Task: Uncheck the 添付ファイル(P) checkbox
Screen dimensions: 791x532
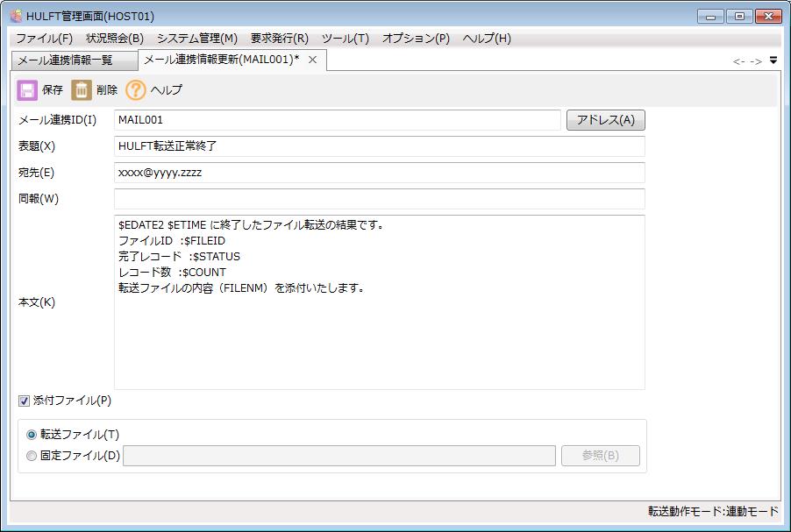Action: click(24, 401)
